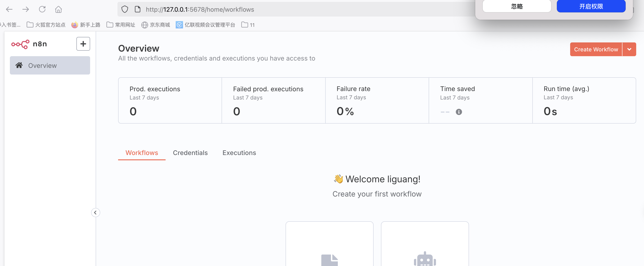Go to browser home page icon
The image size is (644, 266).
click(x=58, y=9)
